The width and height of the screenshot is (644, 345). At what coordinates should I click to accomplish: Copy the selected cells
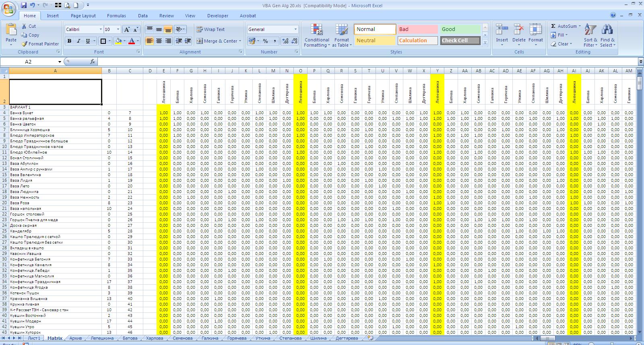point(30,35)
